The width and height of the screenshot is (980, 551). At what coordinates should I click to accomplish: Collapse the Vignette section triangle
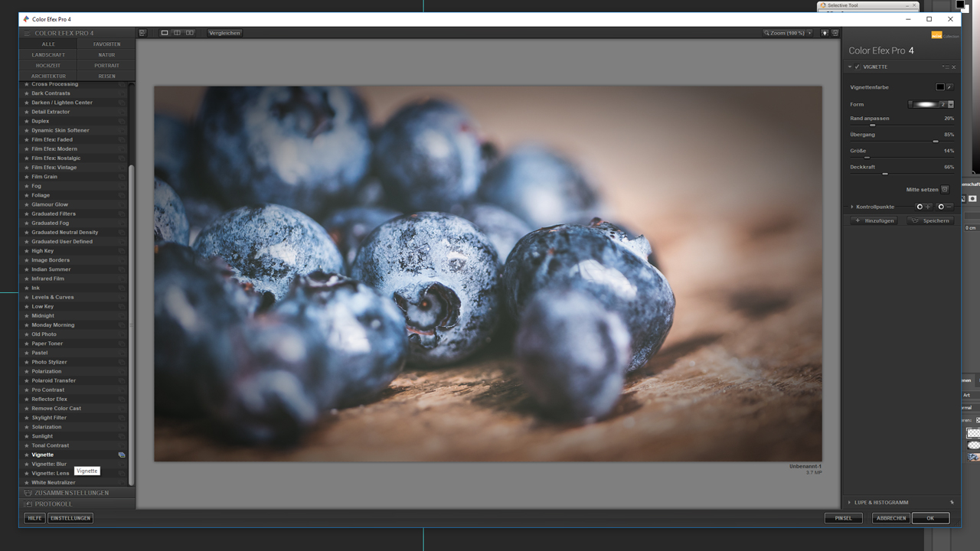[850, 67]
